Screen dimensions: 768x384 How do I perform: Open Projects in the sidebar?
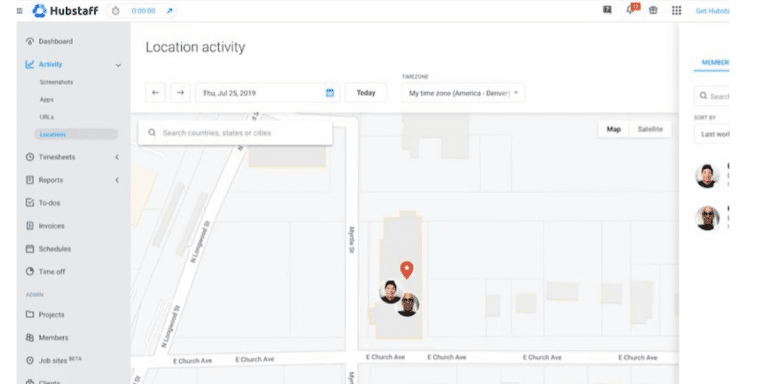[x=51, y=315]
